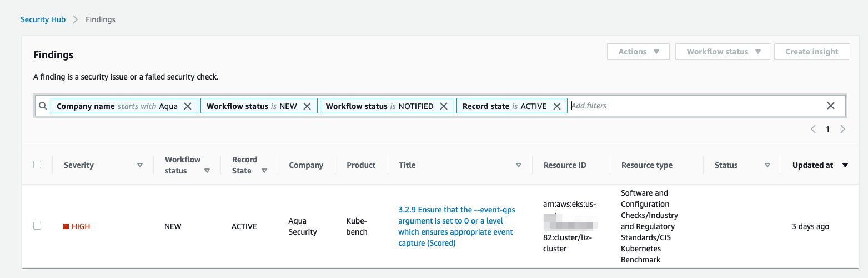Sort the Title column
This screenshot has width=868, height=278.
click(x=519, y=165)
